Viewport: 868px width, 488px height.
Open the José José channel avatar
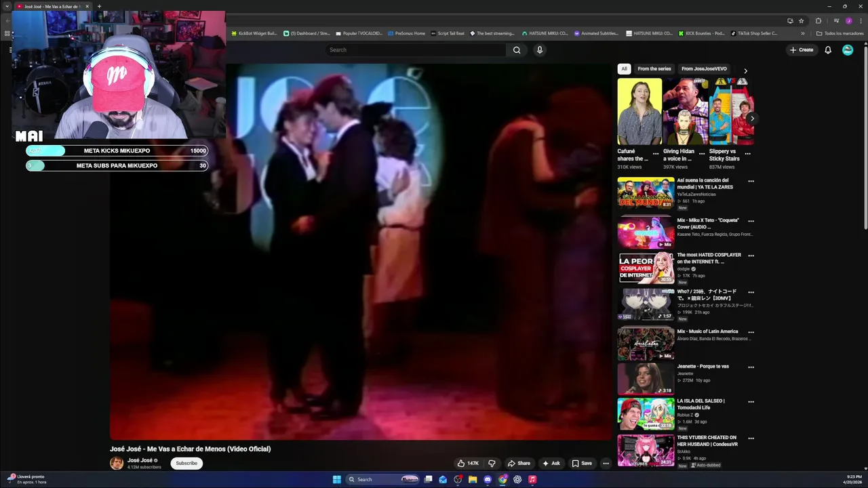click(117, 464)
